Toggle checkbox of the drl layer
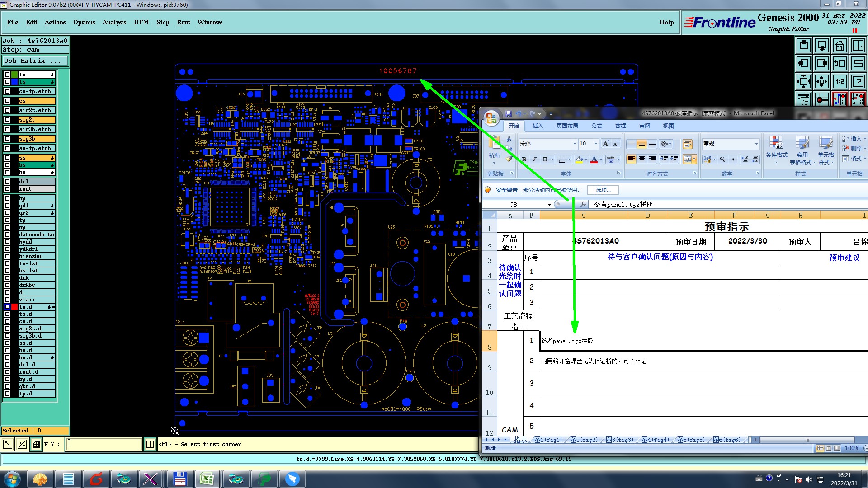Image resolution: width=868 pixels, height=488 pixels. pyautogui.click(x=7, y=182)
